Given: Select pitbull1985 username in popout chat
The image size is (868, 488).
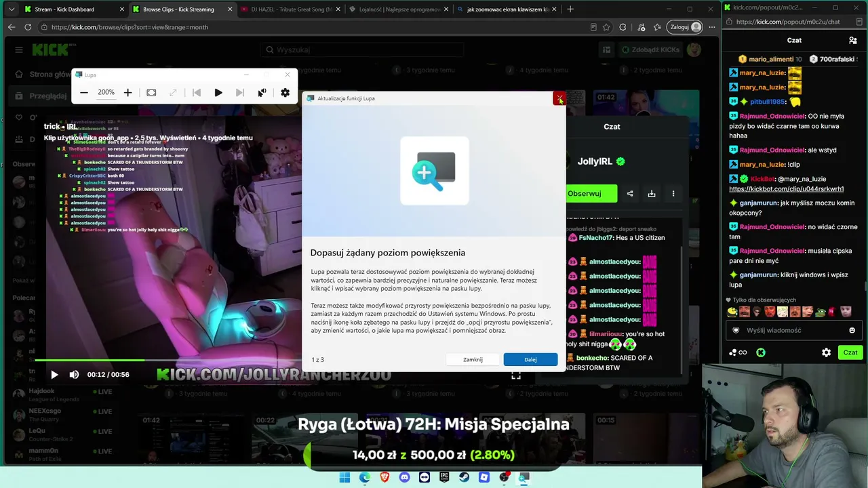Looking at the screenshot, I should coord(768,102).
